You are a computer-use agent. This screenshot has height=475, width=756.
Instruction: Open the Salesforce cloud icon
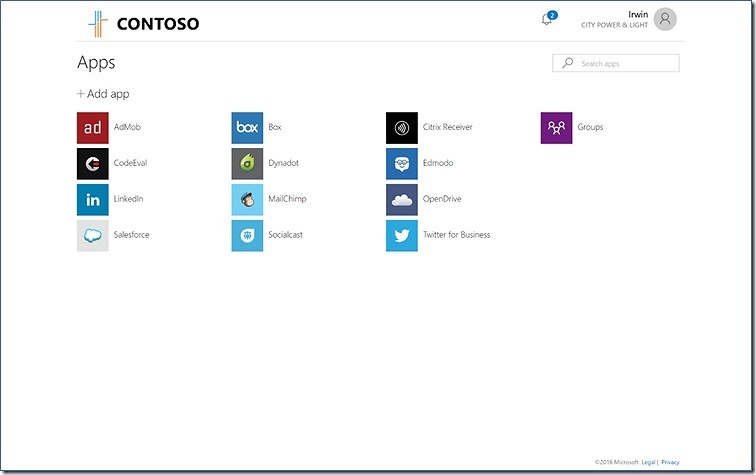92,236
